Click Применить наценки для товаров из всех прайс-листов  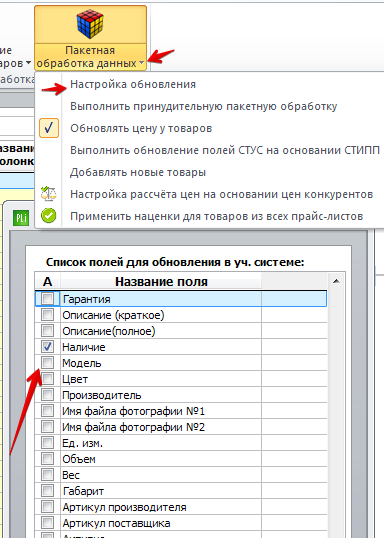click(217, 216)
